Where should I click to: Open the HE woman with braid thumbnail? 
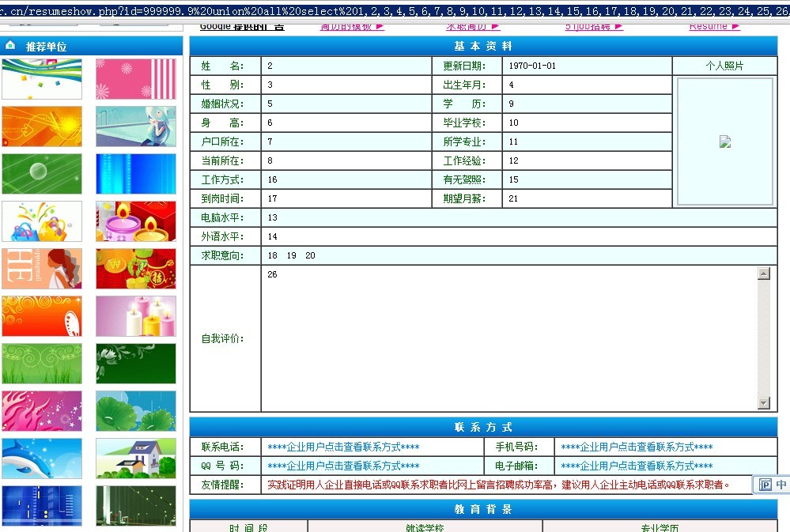[x=42, y=269]
